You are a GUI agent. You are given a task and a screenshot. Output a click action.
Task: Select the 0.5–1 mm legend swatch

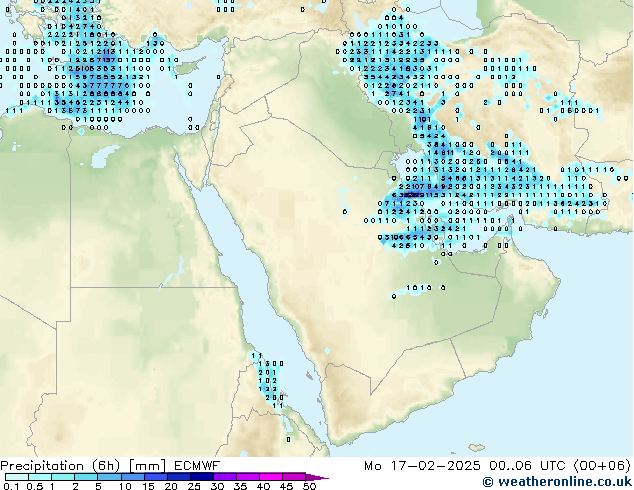40,477
